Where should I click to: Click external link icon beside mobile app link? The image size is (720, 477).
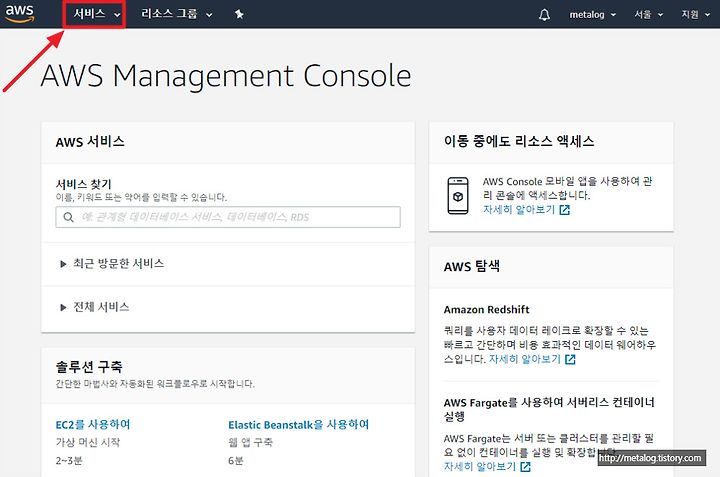point(565,210)
